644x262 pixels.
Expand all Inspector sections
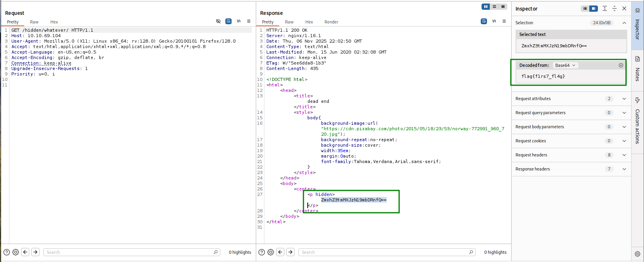[605, 9]
